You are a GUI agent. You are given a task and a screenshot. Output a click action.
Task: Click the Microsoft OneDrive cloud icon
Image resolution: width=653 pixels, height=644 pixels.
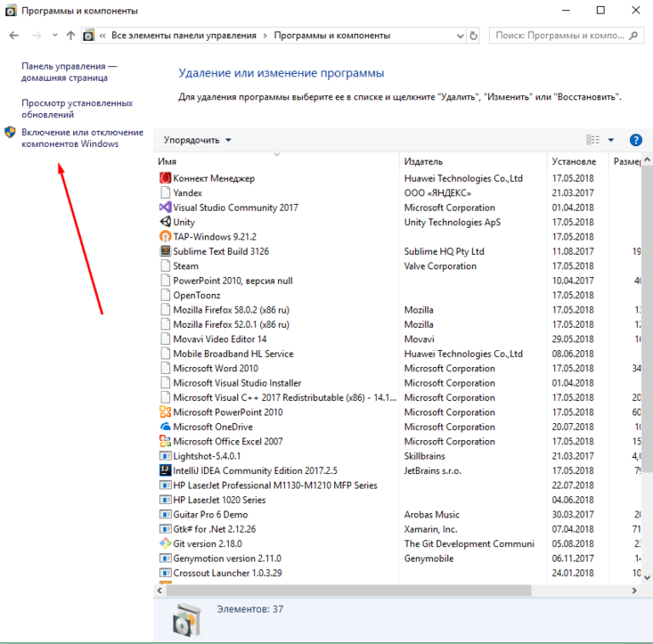pos(165,427)
